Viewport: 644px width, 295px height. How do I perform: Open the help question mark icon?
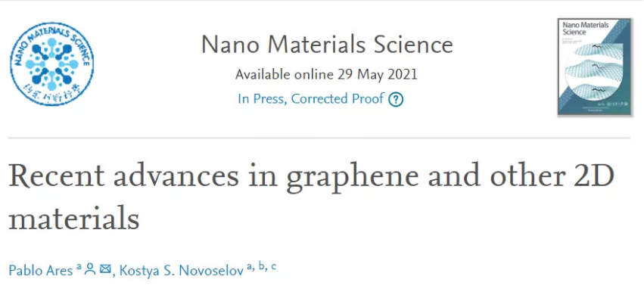point(396,99)
